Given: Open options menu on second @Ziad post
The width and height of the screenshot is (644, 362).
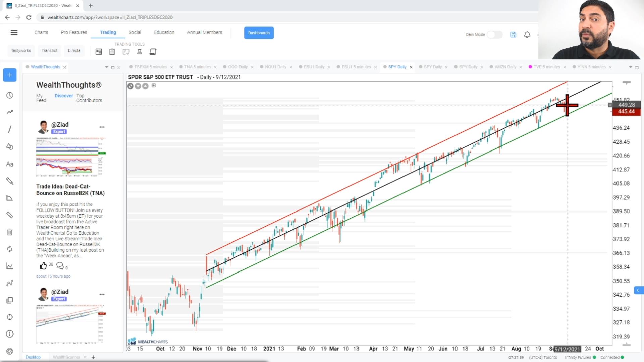Looking at the screenshot, I should click(x=102, y=294).
